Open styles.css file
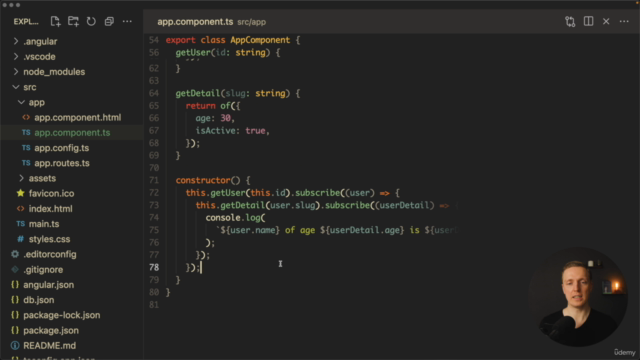 coord(49,239)
